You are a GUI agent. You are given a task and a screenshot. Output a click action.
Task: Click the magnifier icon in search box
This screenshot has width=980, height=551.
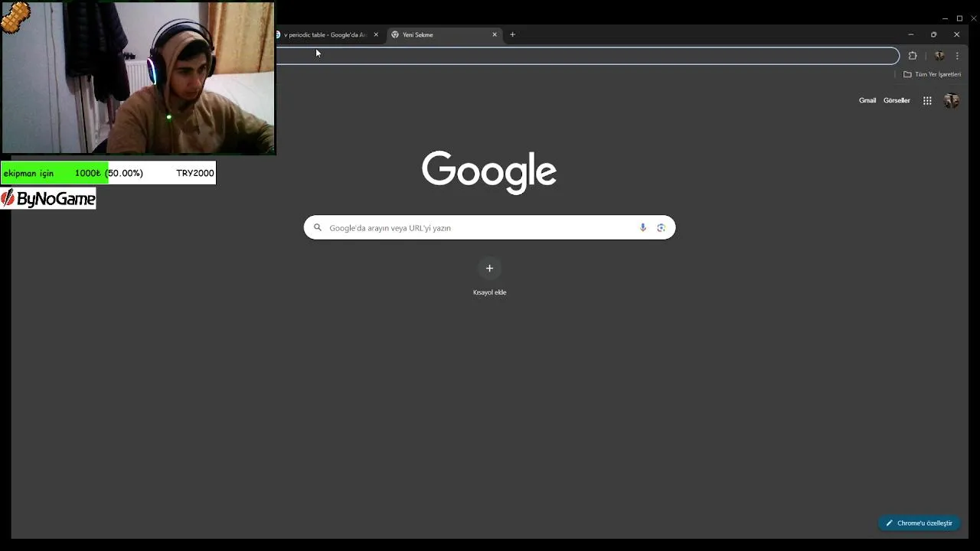[x=318, y=227]
